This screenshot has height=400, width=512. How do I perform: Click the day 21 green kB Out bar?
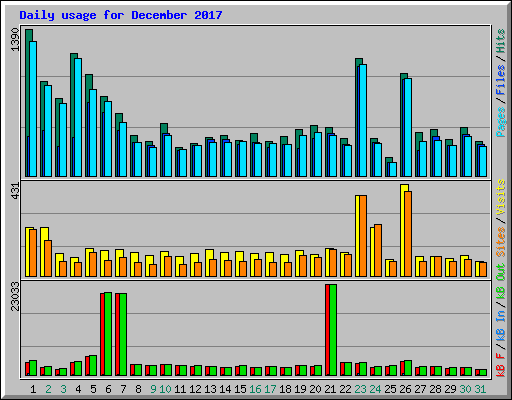pyautogui.click(x=333, y=330)
